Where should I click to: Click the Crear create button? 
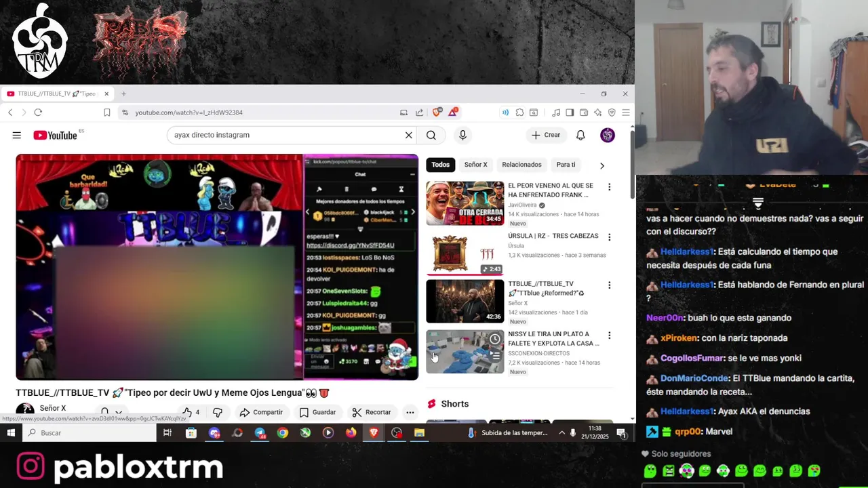pyautogui.click(x=546, y=135)
